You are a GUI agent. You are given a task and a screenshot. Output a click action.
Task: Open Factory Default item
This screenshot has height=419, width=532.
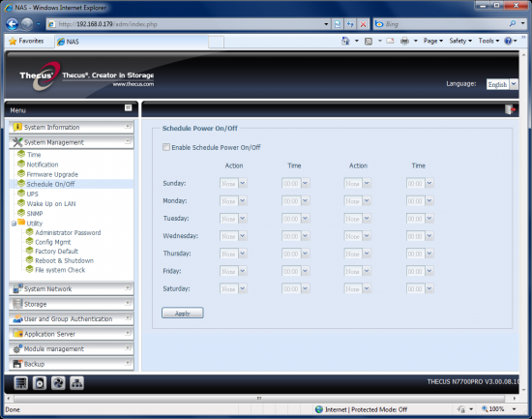coord(57,252)
